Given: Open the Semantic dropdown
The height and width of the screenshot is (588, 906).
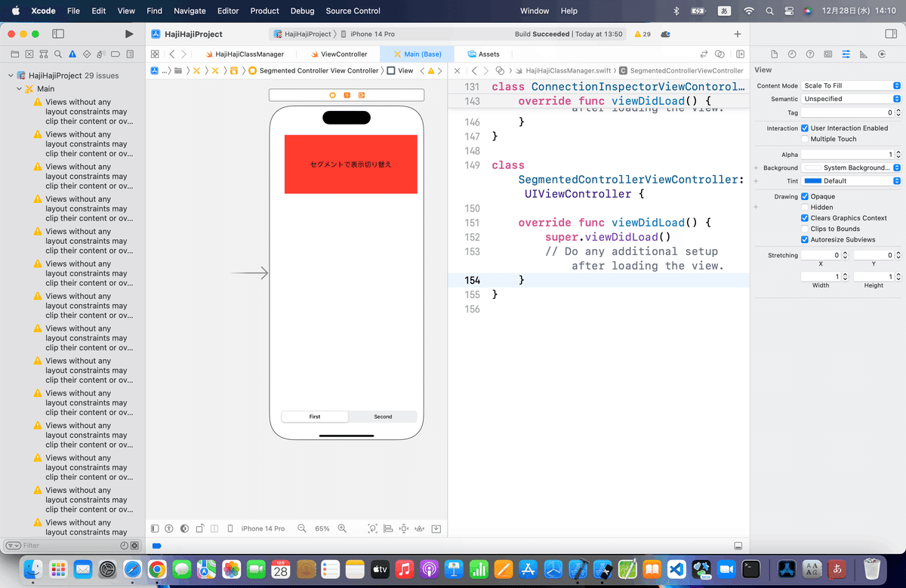Looking at the screenshot, I should tap(851, 99).
